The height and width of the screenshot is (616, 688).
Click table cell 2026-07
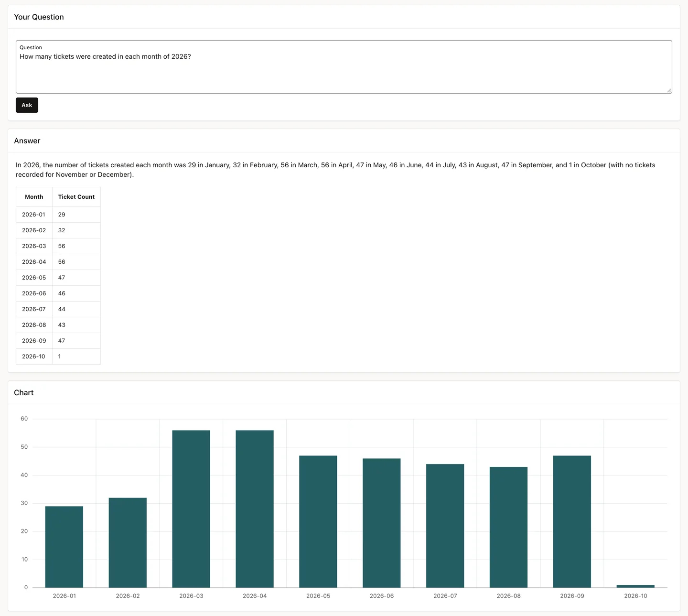pyautogui.click(x=34, y=309)
